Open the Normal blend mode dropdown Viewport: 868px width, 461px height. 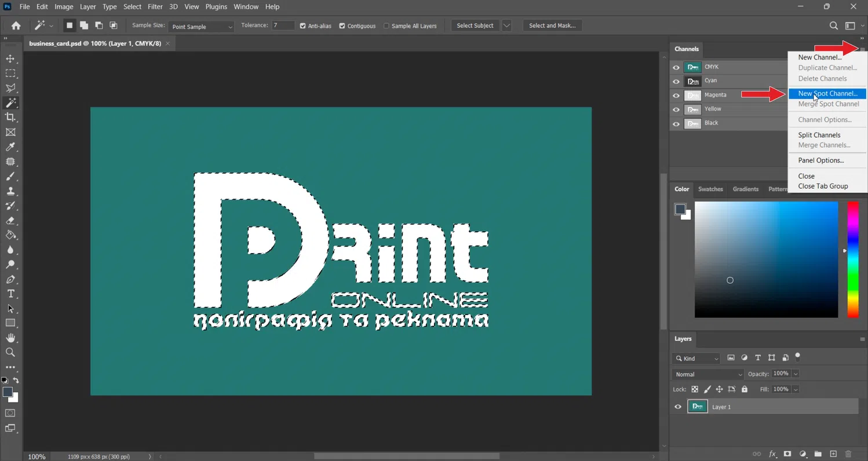pyautogui.click(x=707, y=374)
